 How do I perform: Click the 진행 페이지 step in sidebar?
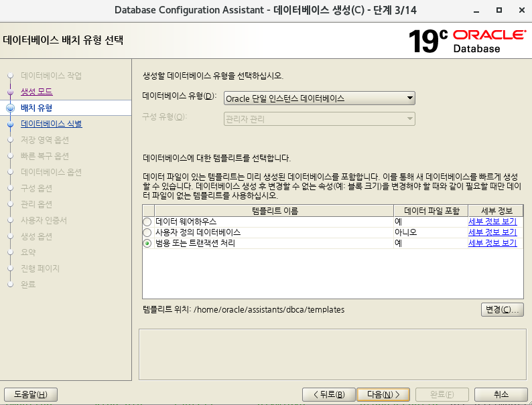(40, 268)
